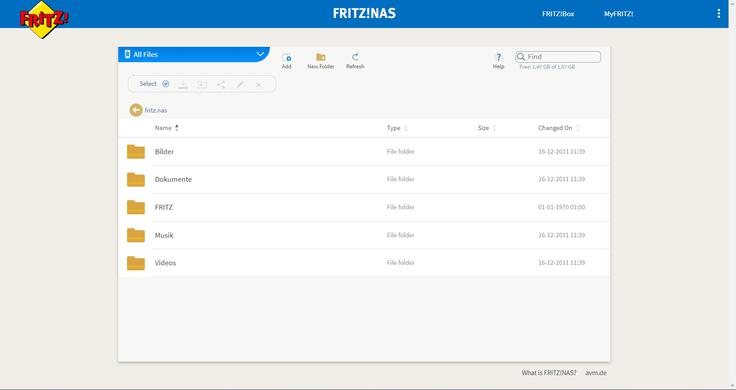This screenshot has width=736, height=390.
Task: Open the Help question mark icon
Action: pos(498,57)
